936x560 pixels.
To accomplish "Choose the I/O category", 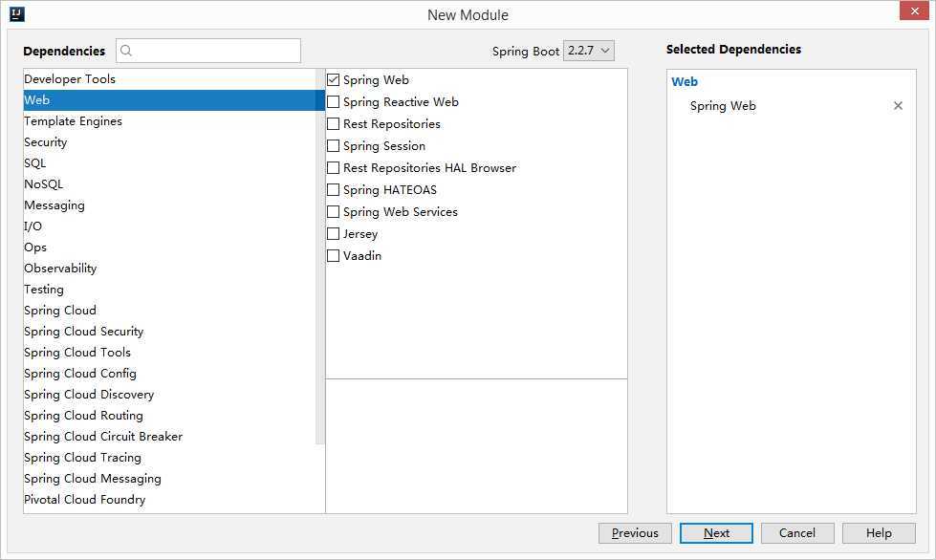I will 169,226.
